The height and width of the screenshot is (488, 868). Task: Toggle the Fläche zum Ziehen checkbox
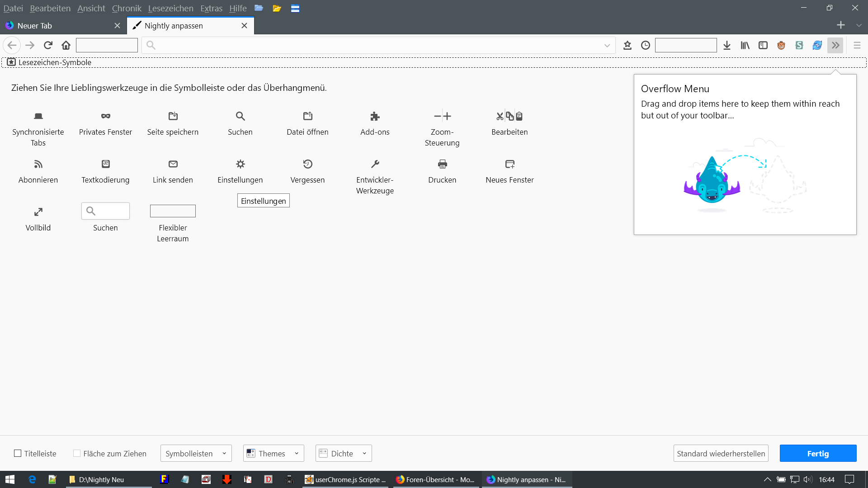click(x=77, y=453)
